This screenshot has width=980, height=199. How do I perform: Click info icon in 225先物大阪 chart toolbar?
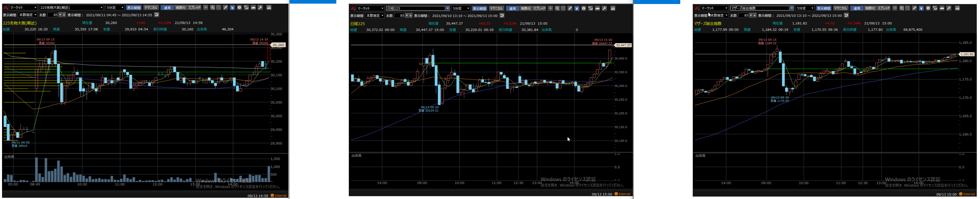click(x=239, y=8)
